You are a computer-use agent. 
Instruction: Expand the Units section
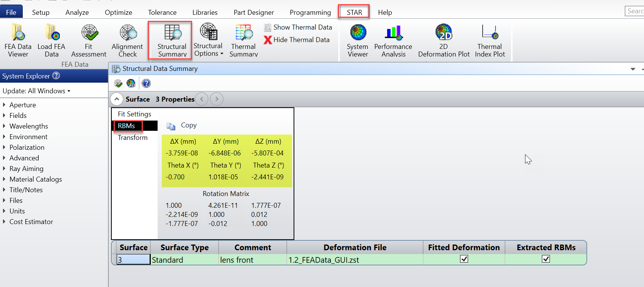pos(4,211)
